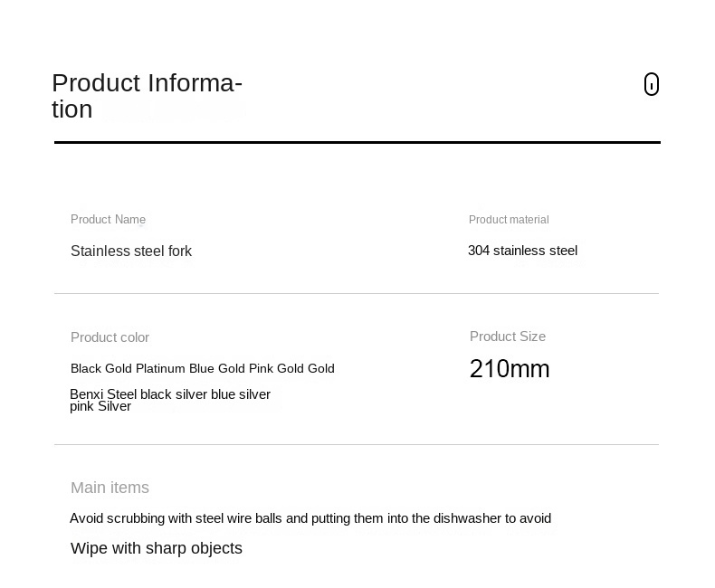Select the Product Size label
715x588 pixels.
coord(508,337)
